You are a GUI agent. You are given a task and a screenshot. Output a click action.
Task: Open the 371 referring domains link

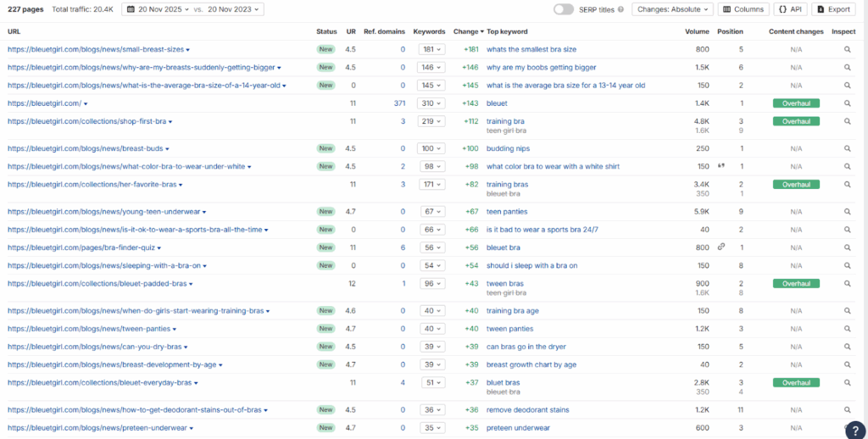[x=399, y=103]
